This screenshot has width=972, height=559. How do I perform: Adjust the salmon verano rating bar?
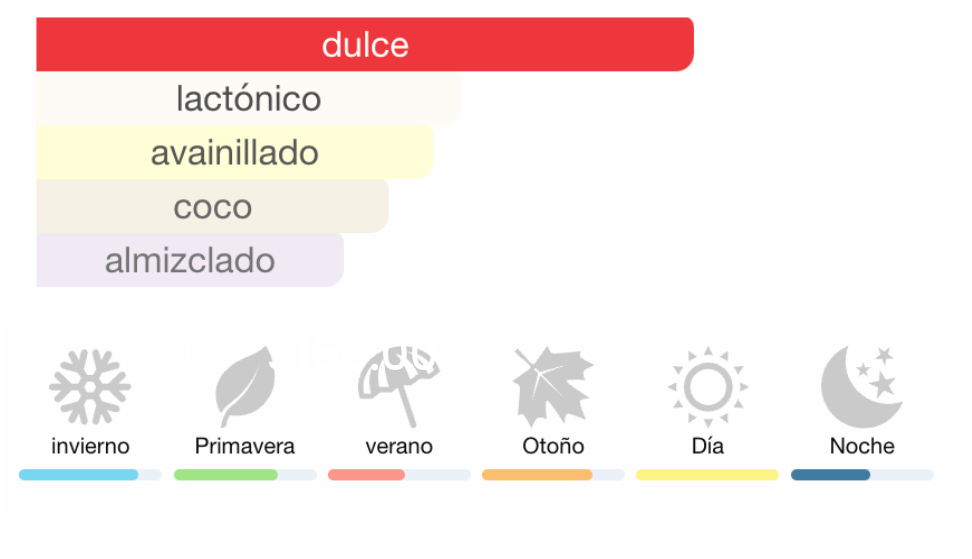399,475
